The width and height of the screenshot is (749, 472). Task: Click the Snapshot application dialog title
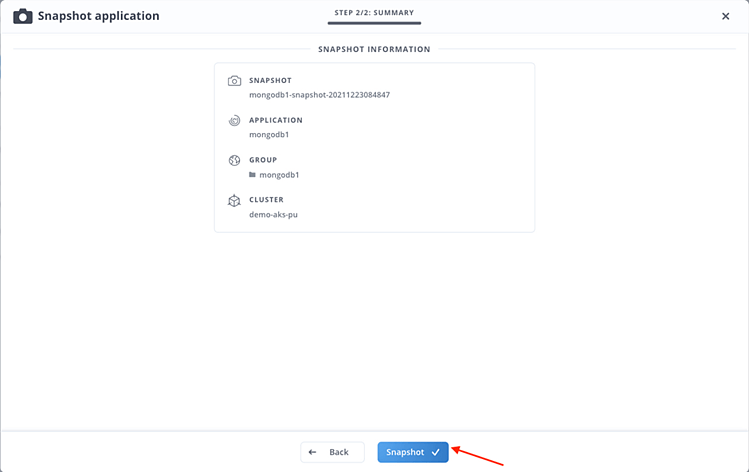point(98,16)
